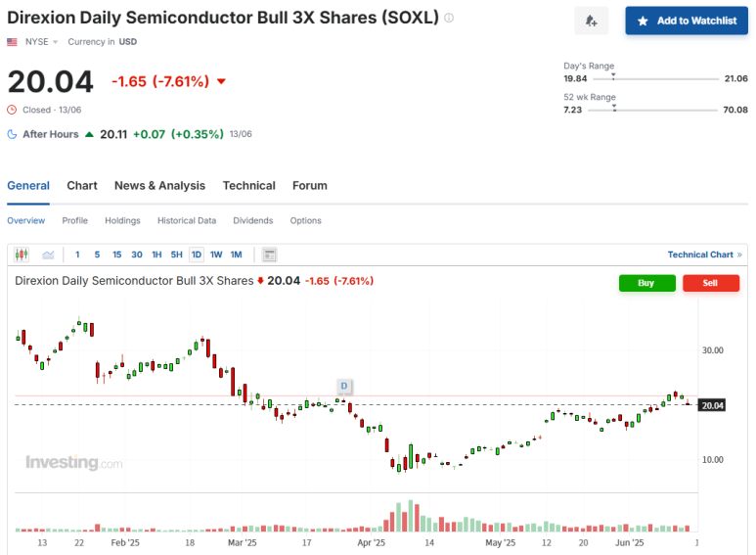Click the create alert bell icon
This screenshot has height=555, width=756.
pos(591,21)
